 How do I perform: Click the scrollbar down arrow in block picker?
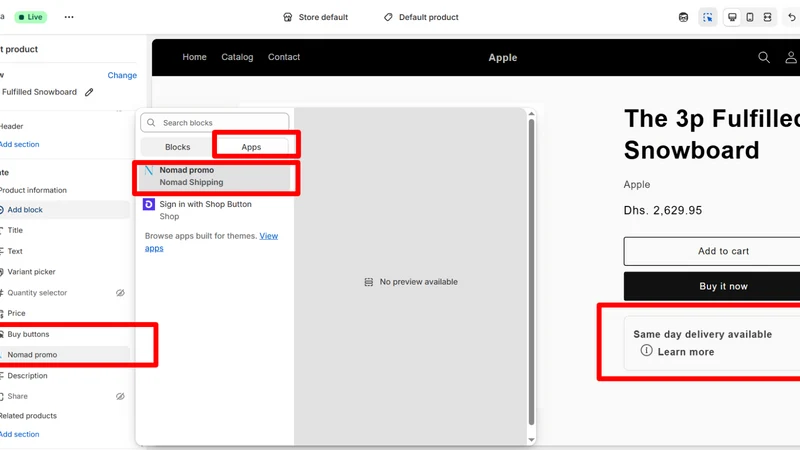[x=531, y=439]
